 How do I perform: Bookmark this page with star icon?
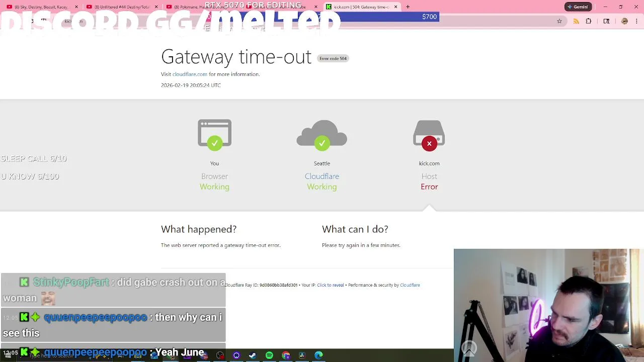pos(559,21)
